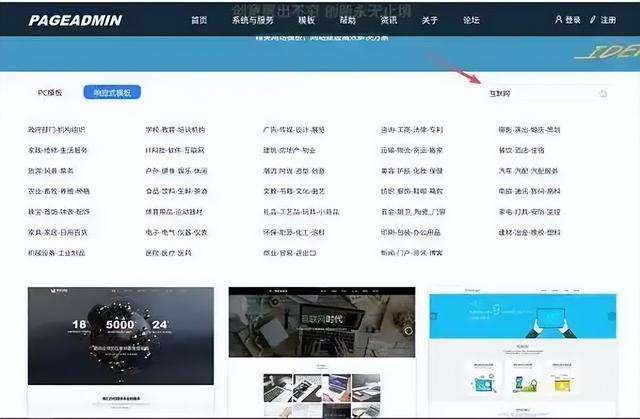Open category 珠宝-首饰-钟表-配饰

[59, 212]
